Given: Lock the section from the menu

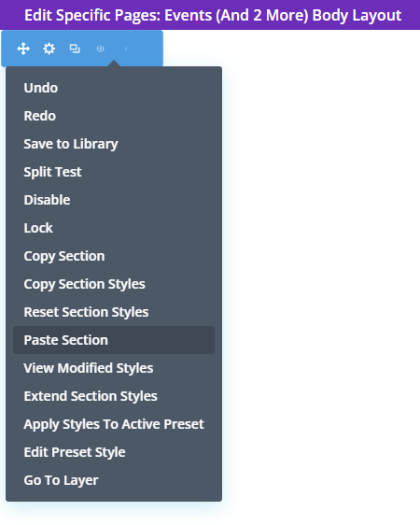Looking at the screenshot, I should [x=38, y=228].
